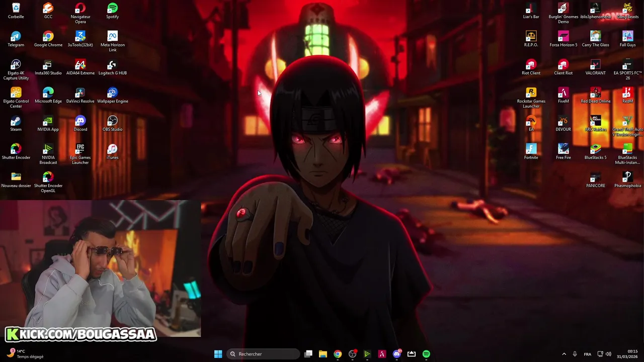Open Shutter Encoder OpenGL desktop icon
The width and height of the screenshot is (644, 362).
(x=48, y=182)
